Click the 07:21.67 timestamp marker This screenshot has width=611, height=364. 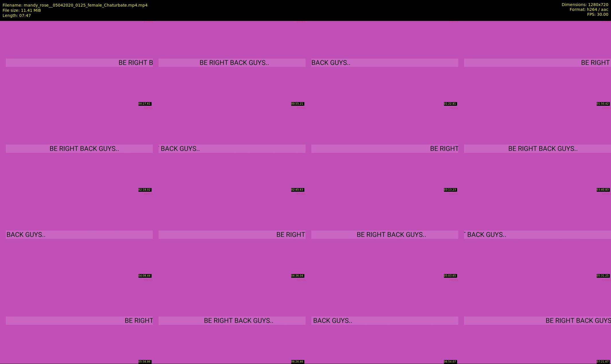click(x=603, y=362)
